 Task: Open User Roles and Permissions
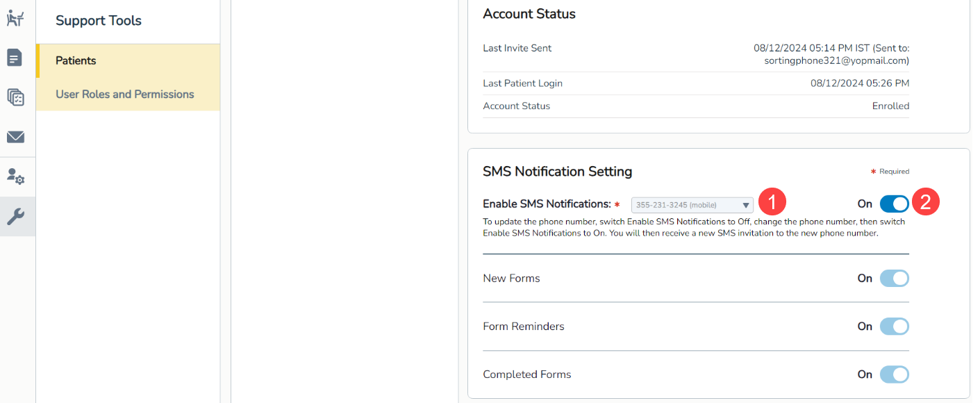125,94
